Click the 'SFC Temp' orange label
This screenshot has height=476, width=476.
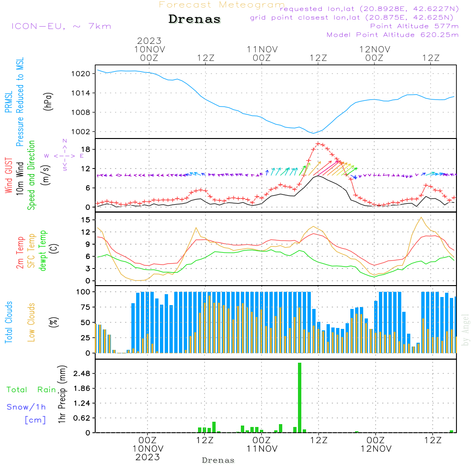click(x=31, y=251)
